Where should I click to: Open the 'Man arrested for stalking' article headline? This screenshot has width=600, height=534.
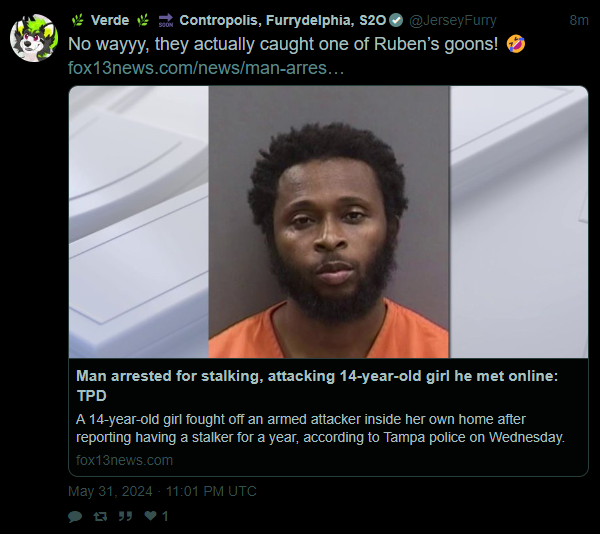coord(317,386)
